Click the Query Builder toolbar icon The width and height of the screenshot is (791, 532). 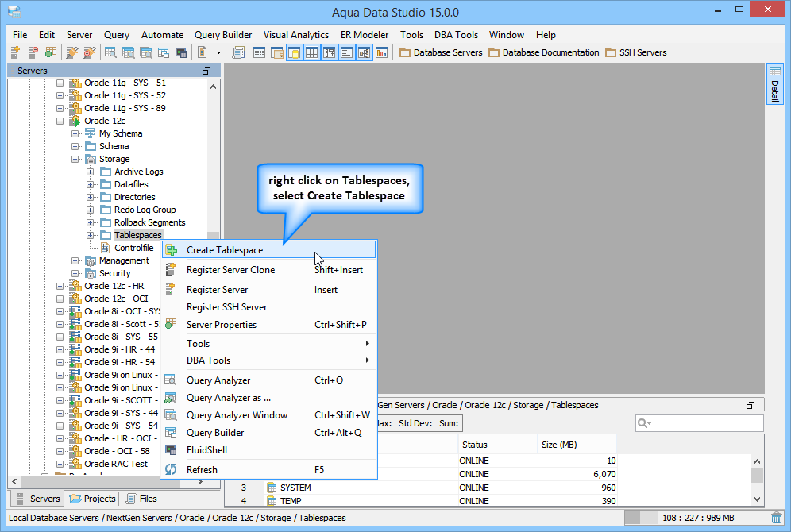(x=164, y=52)
